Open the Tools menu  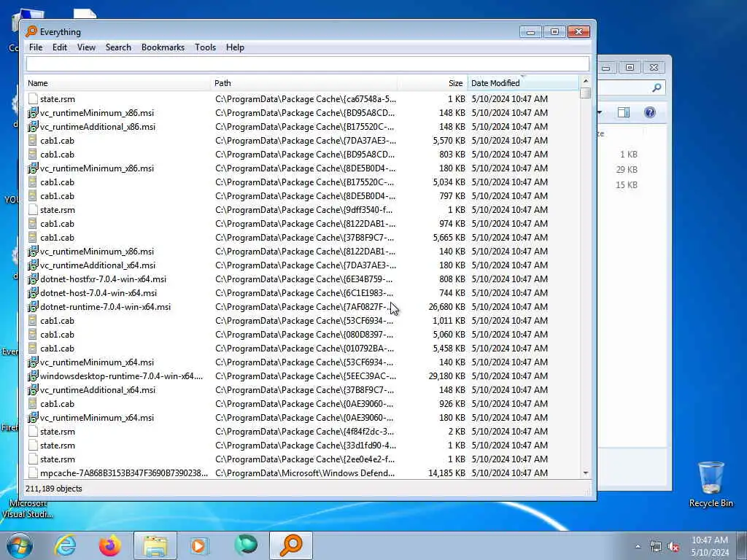tap(205, 47)
